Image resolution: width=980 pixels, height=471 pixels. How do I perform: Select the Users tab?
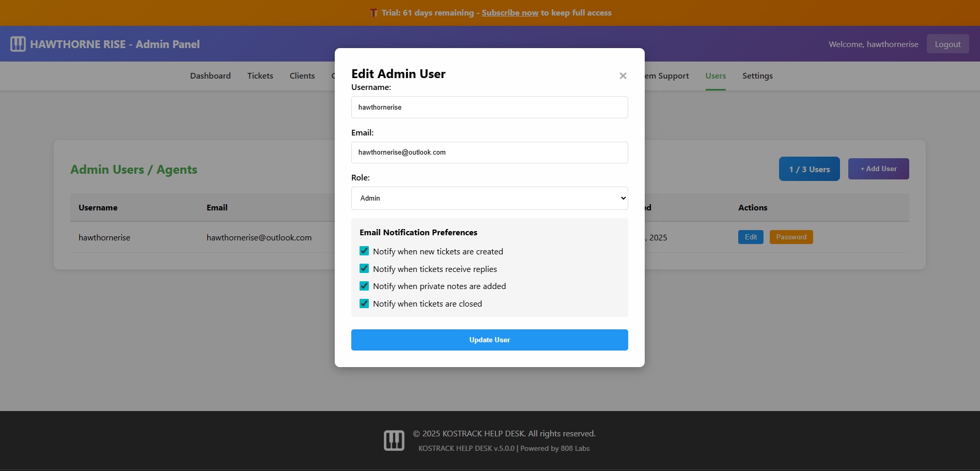click(x=715, y=76)
